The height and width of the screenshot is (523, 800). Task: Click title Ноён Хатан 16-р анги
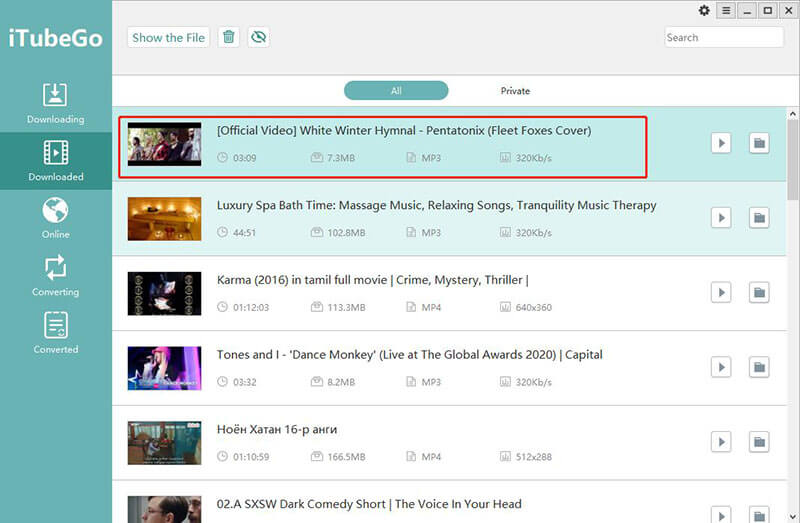click(x=277, y=430)
